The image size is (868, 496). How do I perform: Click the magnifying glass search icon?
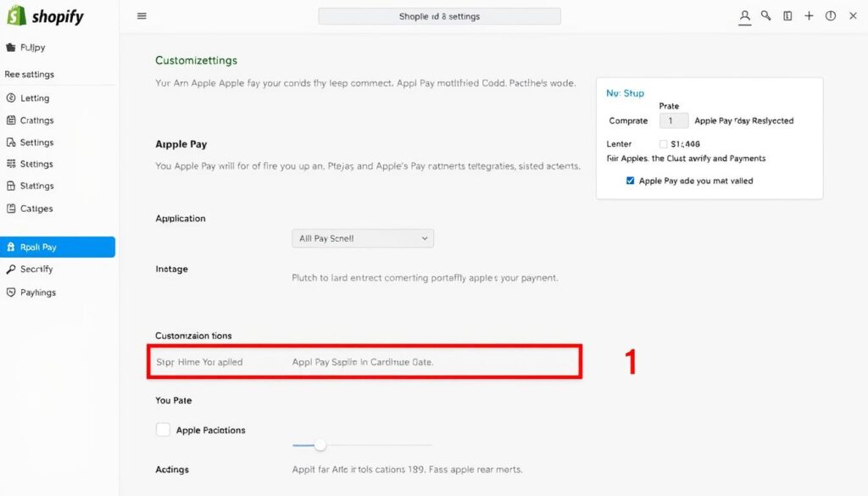coord(766,16)
